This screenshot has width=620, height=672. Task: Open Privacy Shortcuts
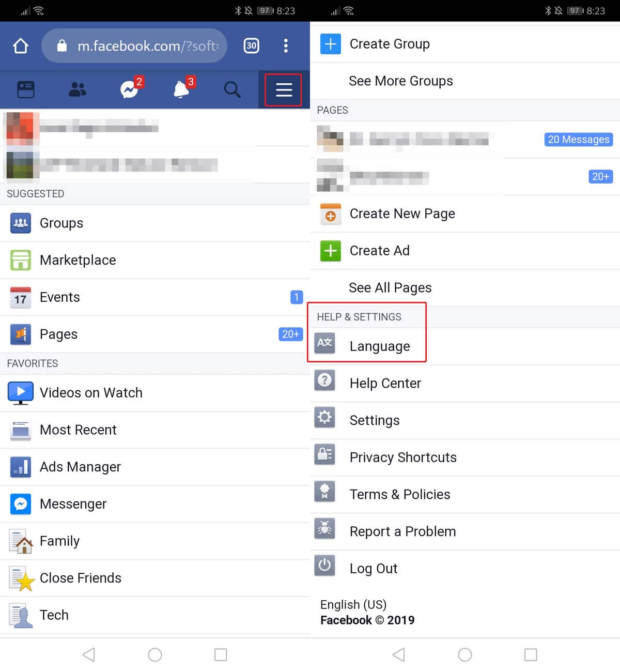(403, 457)
